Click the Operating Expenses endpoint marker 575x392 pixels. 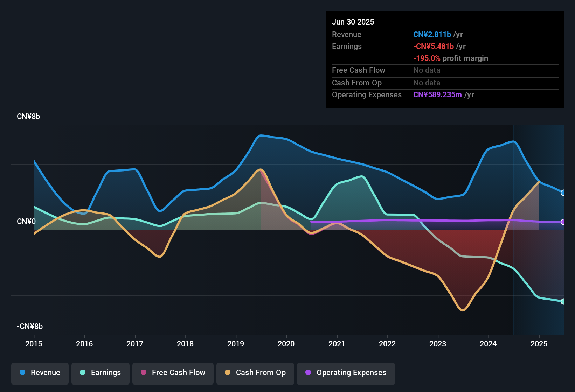[563, 222]
